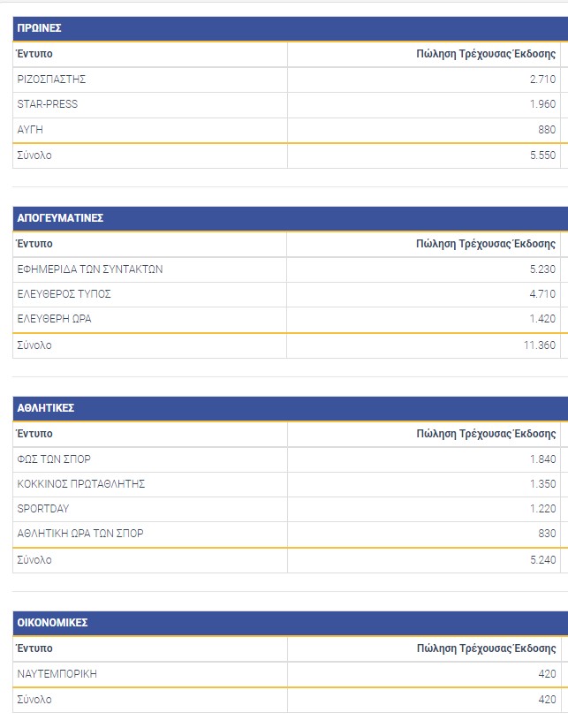The image size is (568, 728).
Task: Click Έντυπο column header under ΟΙΚΟΝΟΜΙΚΕΣ
Action: point(35,648)
